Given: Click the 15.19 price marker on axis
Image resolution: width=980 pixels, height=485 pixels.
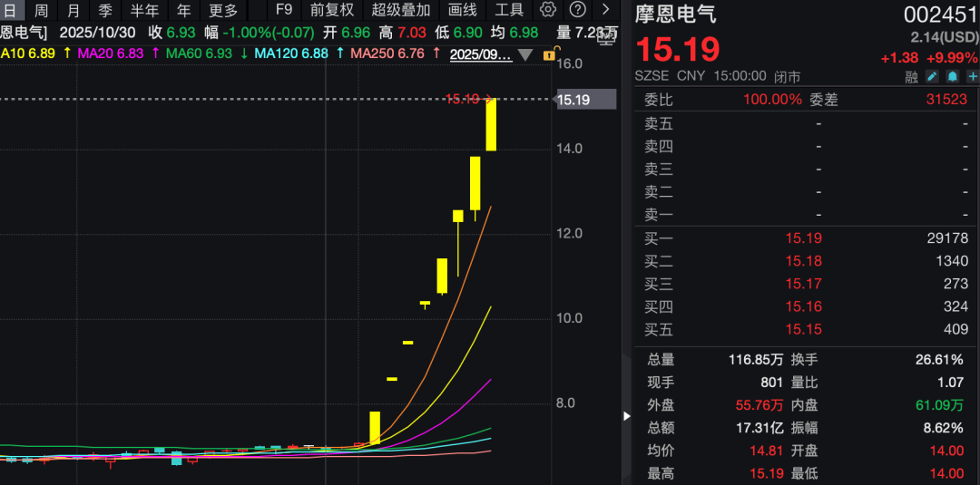Looking at the screenshot, I should [x=573, y=100].
